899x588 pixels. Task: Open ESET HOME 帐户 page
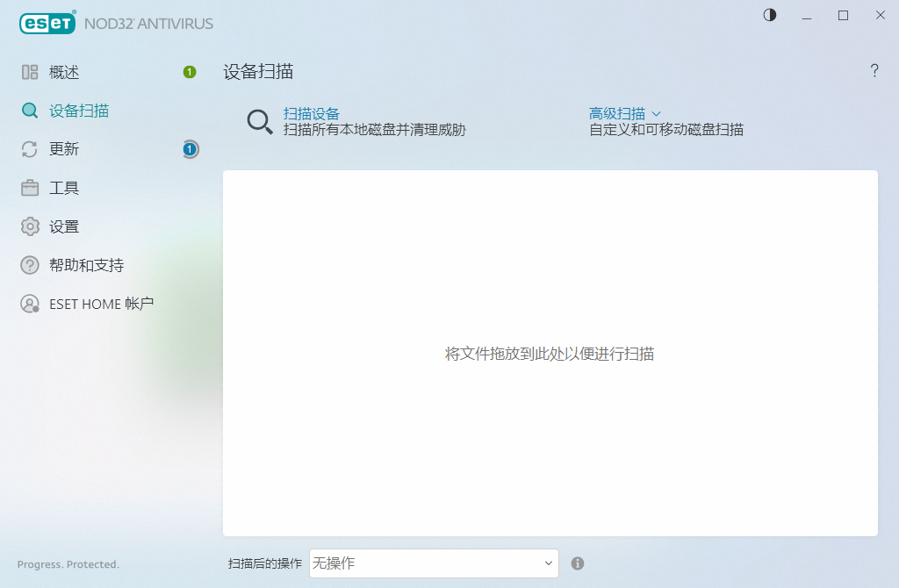(102, 304)
